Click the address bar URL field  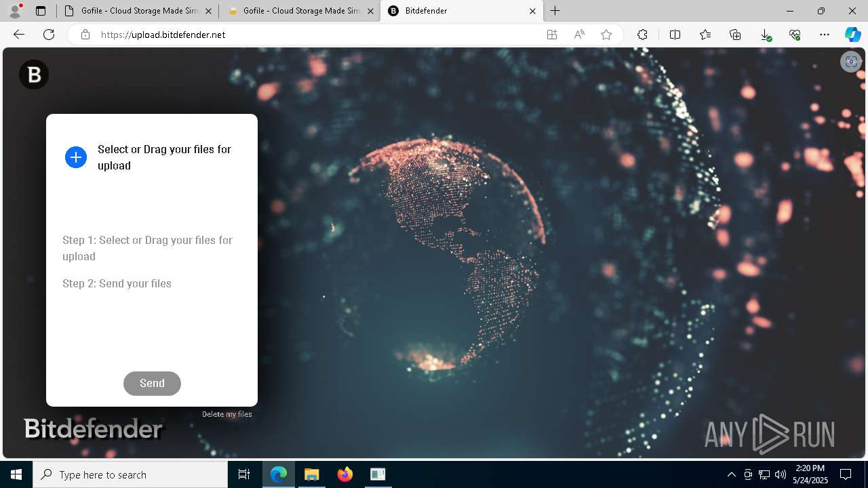[x=319, y=35]
